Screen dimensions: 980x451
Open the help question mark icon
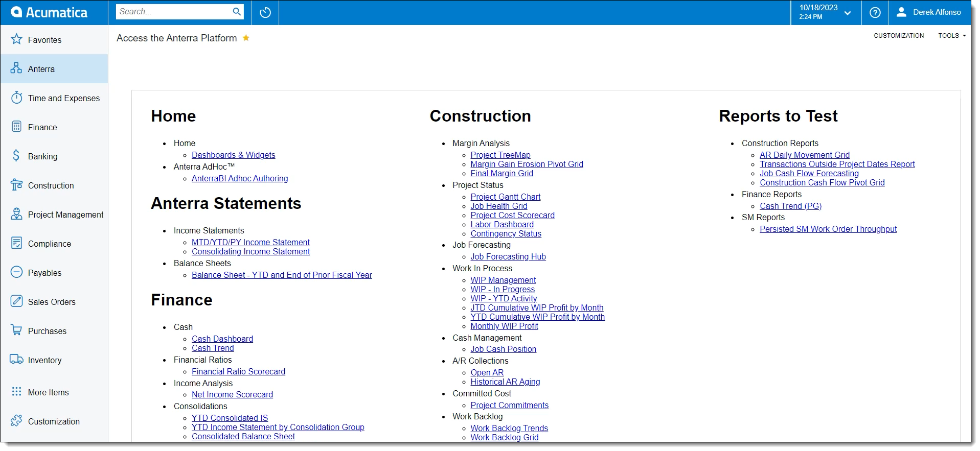click(x=875, y=12)
